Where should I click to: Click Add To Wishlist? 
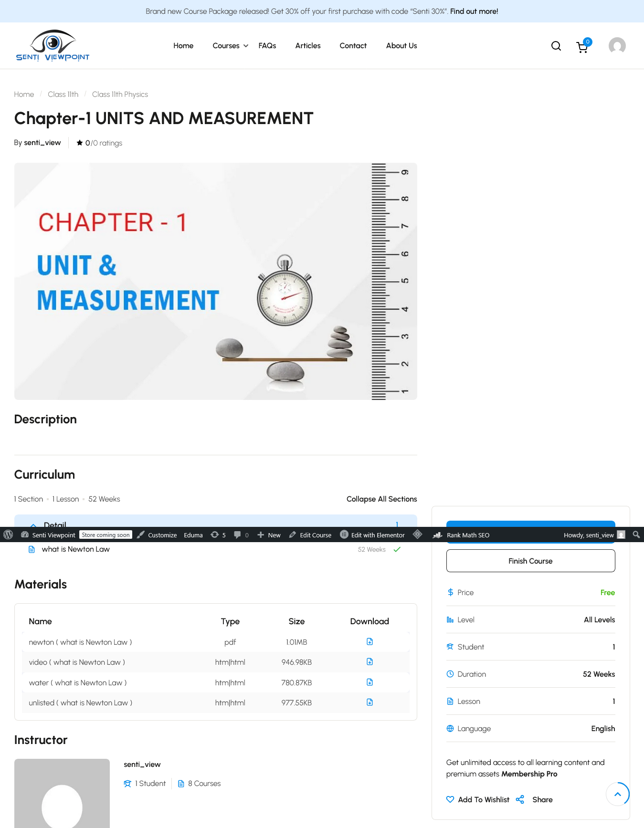(484, 799)
